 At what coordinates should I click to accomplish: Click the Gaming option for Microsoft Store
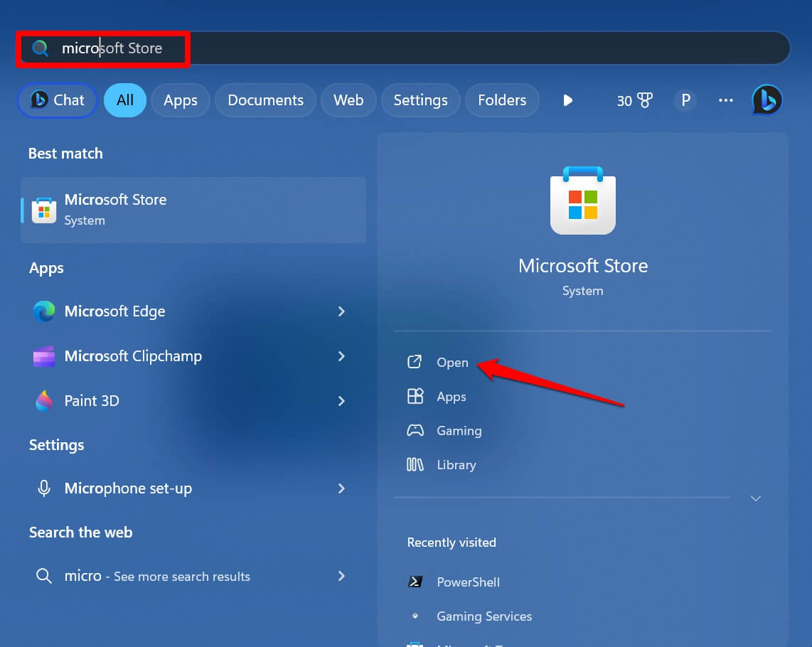click(459, 430)
